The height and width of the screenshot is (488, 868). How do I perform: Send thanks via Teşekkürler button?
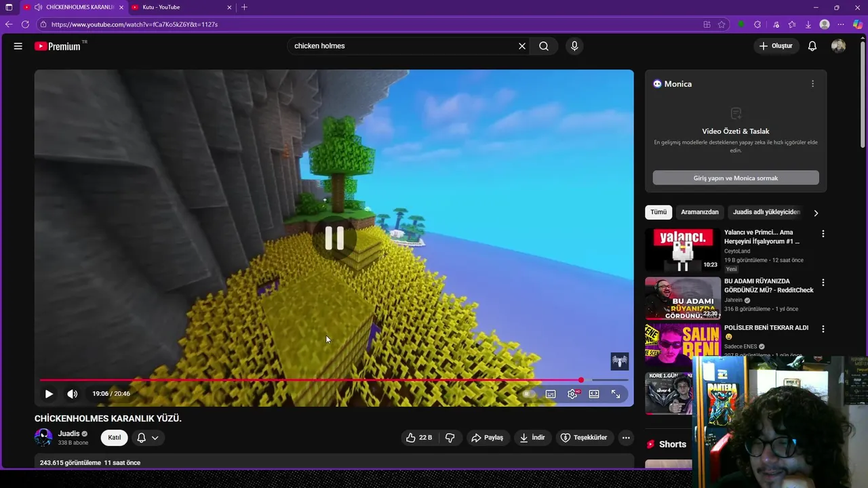583,438
